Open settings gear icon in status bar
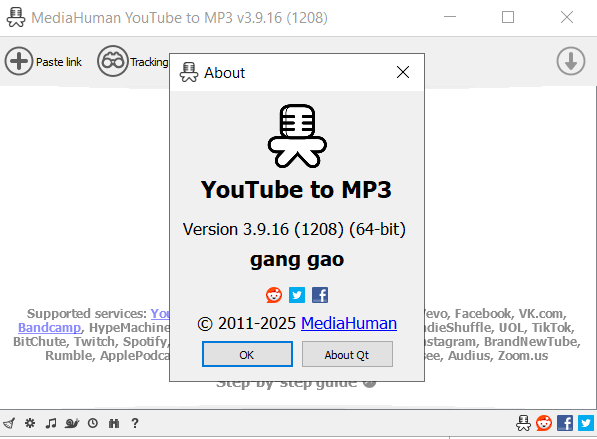 point(30,423)
